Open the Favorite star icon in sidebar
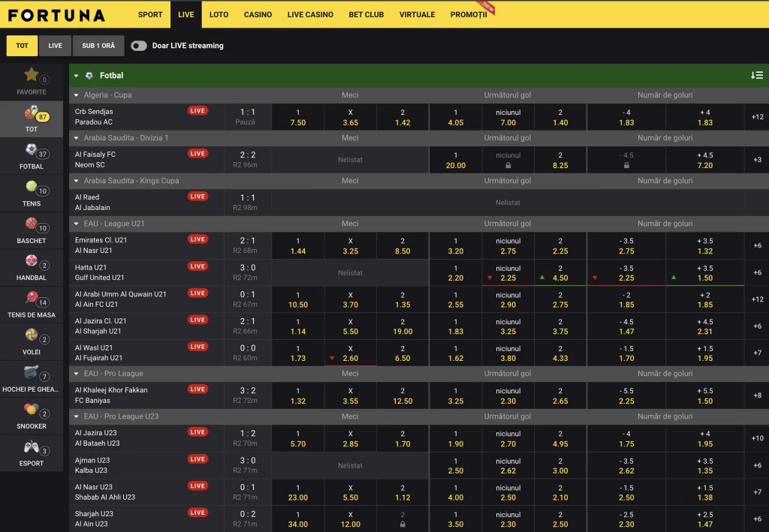 (x=31, y=74)
